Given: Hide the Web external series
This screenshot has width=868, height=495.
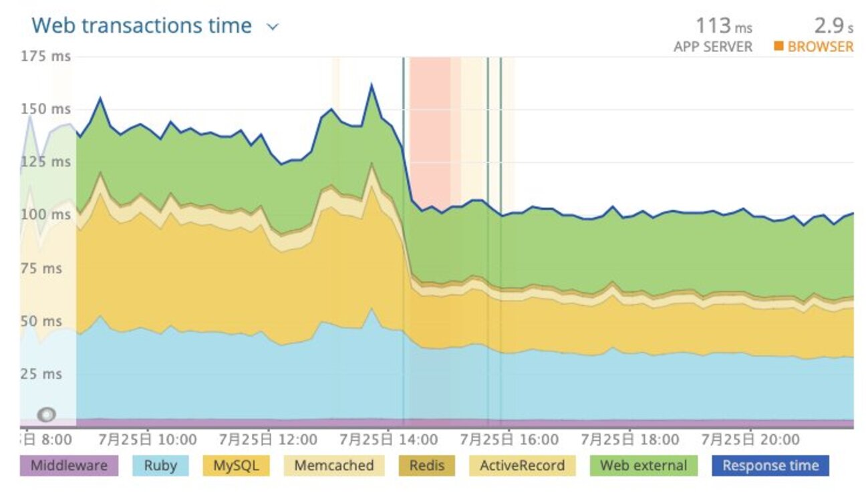Looking at the screenshot, I should [x=643, y=466].
